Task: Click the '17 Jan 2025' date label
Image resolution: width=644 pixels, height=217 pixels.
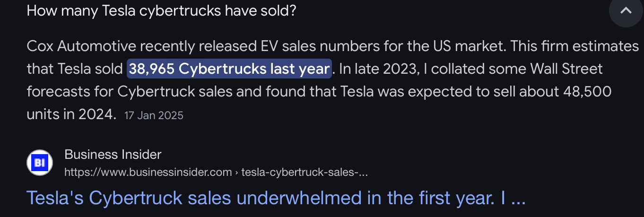Action: (x=154, y=115)
